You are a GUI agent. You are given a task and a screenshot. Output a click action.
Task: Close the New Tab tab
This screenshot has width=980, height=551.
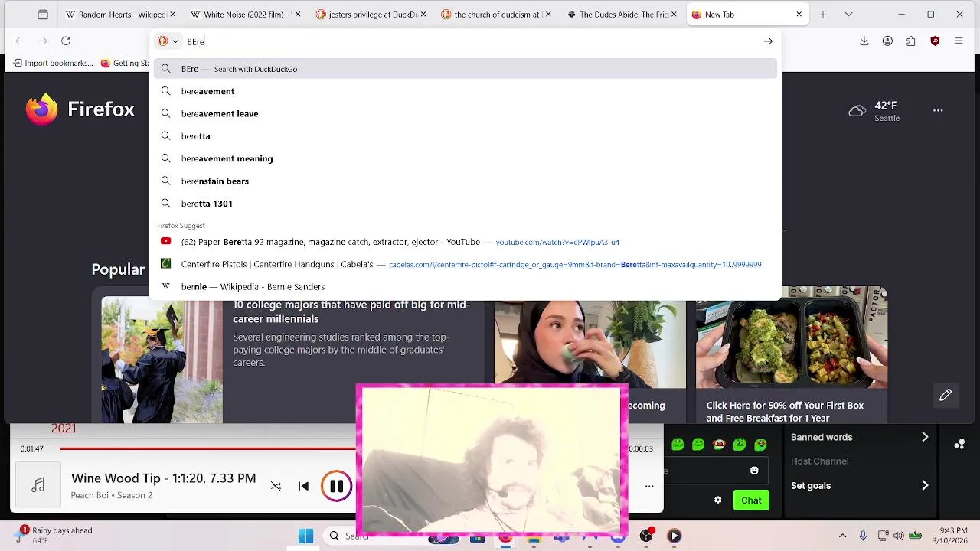pyautogui.click(x=799, y=15)
